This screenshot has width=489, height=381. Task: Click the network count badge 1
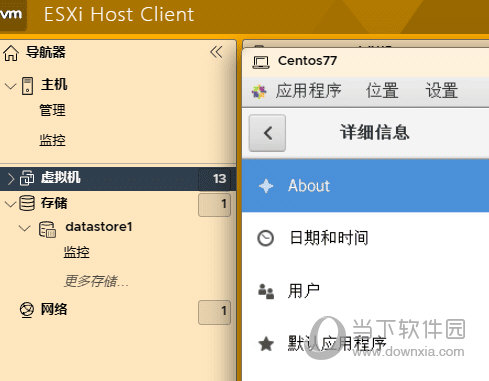[215, 312]
